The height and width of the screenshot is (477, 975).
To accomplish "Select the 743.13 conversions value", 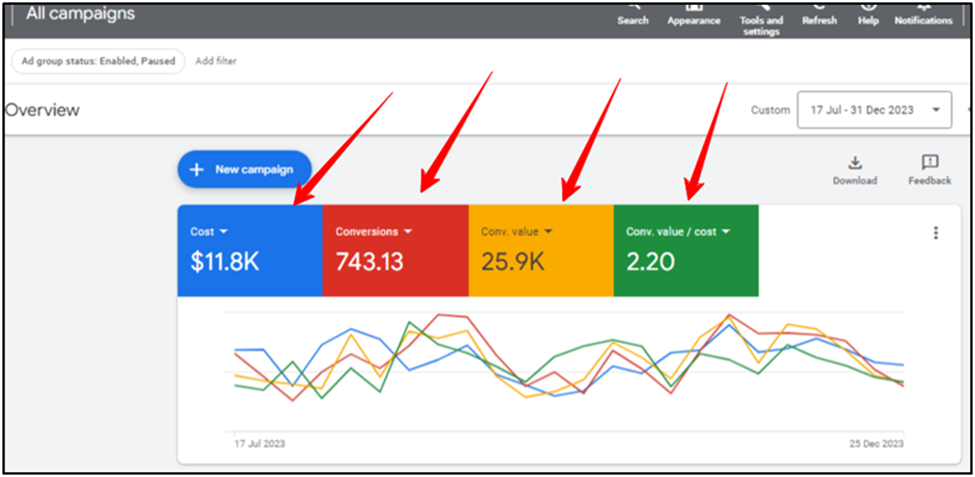I will [x=369, y=262].
